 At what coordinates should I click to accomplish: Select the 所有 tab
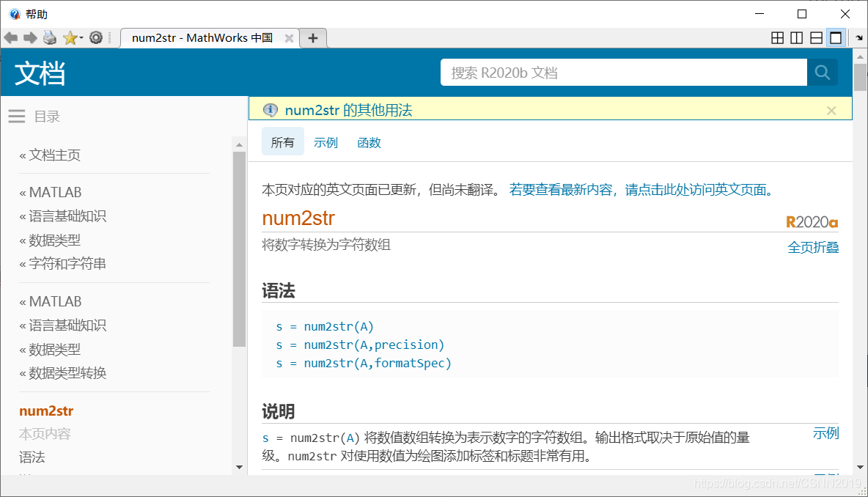click(283, 142)
